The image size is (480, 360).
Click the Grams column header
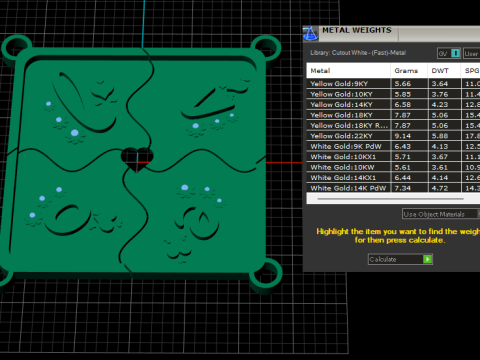coord(409,71)
